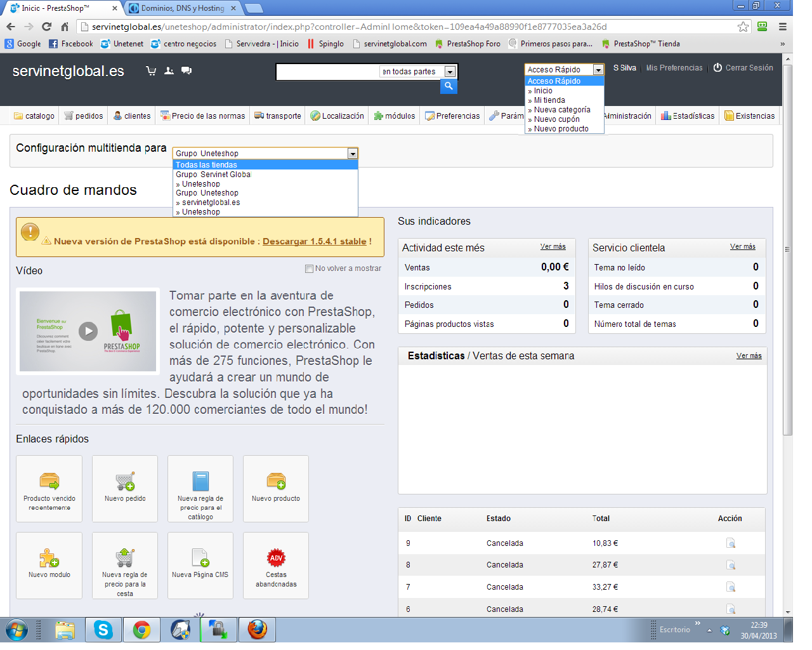Click the Nuevo pedido quick link tile
This screenshot has width=812, height=650.
(125, 489)
